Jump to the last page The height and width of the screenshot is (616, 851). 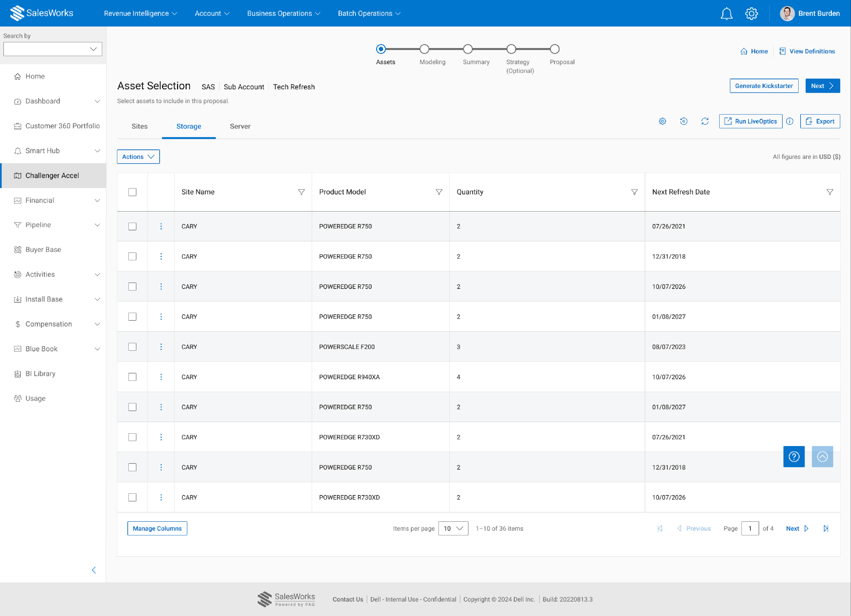pyautogui.click(x=826, y=528)
